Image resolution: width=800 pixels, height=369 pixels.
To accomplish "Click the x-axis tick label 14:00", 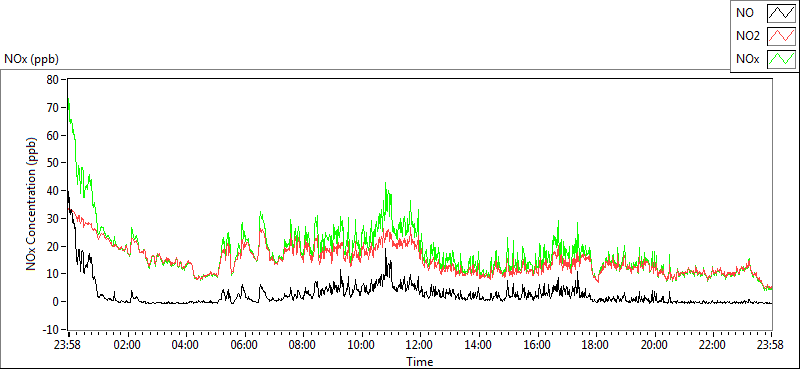I will pos(479,344).
